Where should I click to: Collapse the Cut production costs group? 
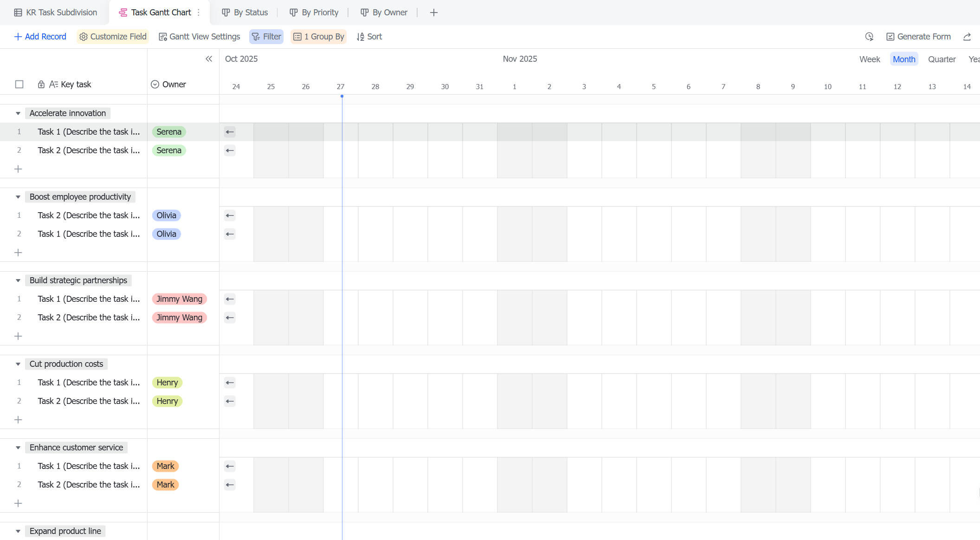pos(18,364)
